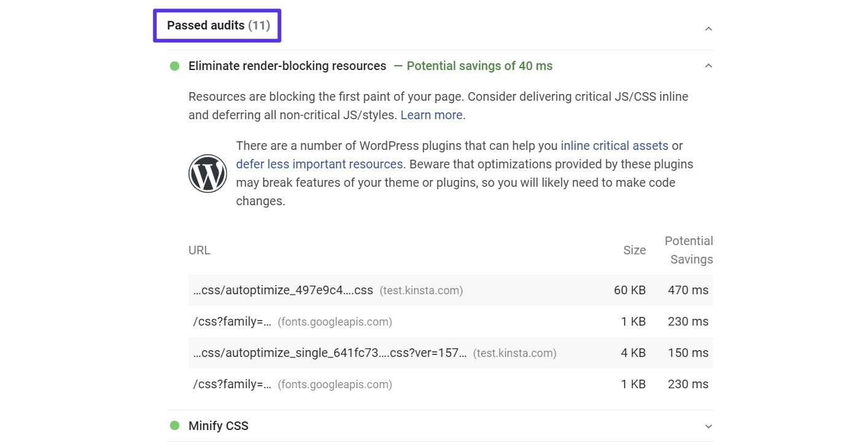Click the WordPress logo icon
This screenshot has height=446, width=868.
tap(207, 173)
